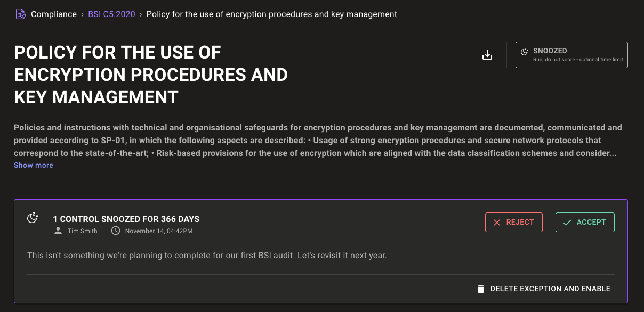Click Tim Smith's name on the exception card
This screenshot has width=644, height=312.
(82, 231)
